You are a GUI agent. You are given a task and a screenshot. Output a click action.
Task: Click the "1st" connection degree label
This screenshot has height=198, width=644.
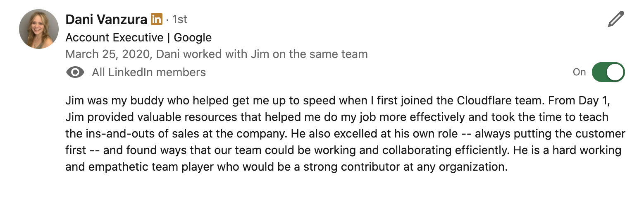click(x=180, y=19)
